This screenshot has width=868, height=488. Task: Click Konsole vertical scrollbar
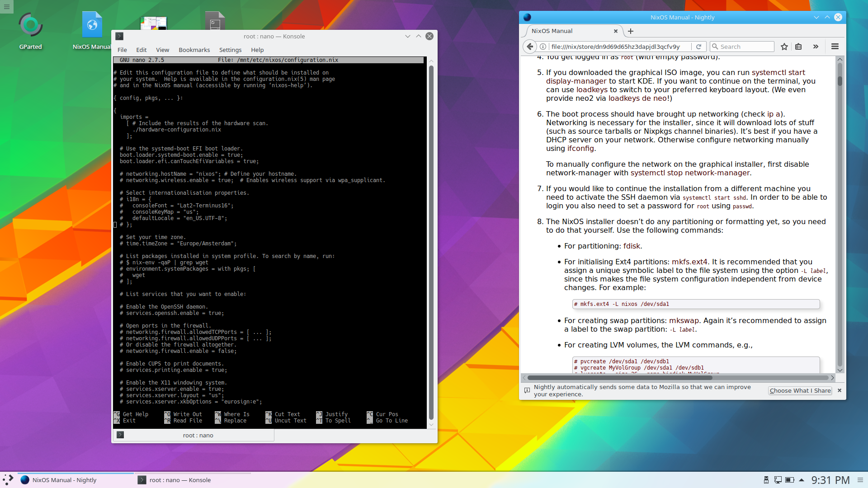point(431,243)
